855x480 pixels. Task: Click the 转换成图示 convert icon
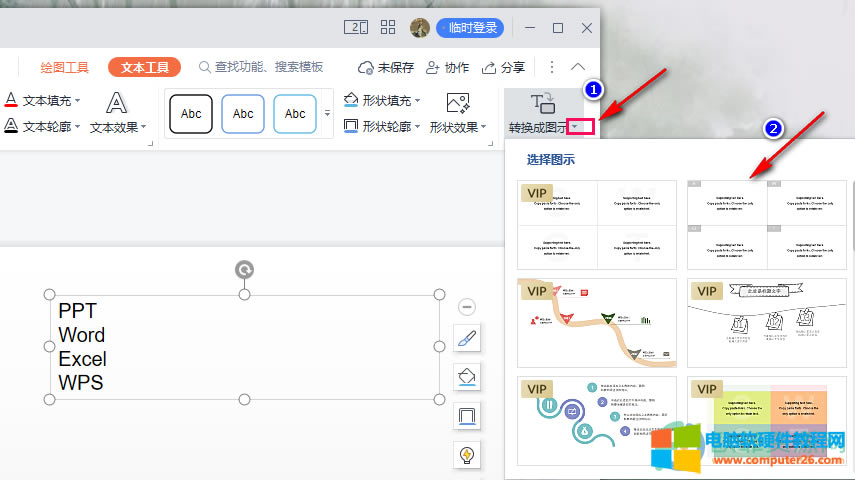[543, 103]
